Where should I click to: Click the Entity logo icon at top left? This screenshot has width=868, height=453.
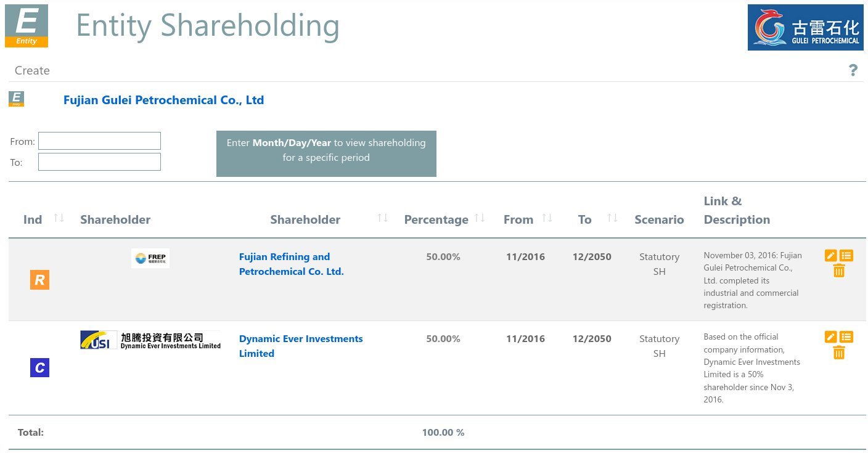pyautogui.click(x=27, y=26)
